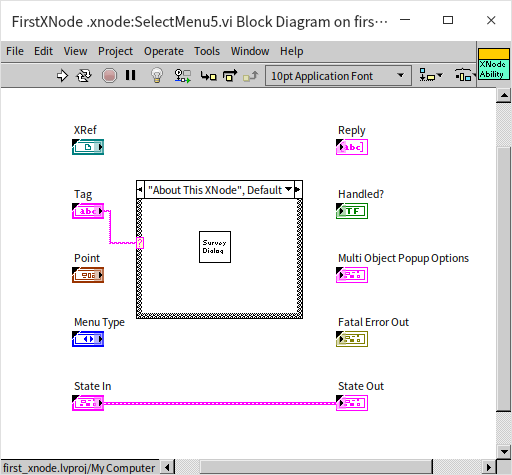Select the XRef control terminal
The width and height of the screenshot is (512, 475).
(x=88, y=147)
